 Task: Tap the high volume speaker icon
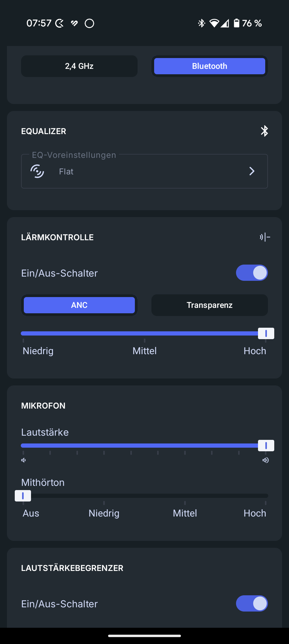tap(266, 460)
